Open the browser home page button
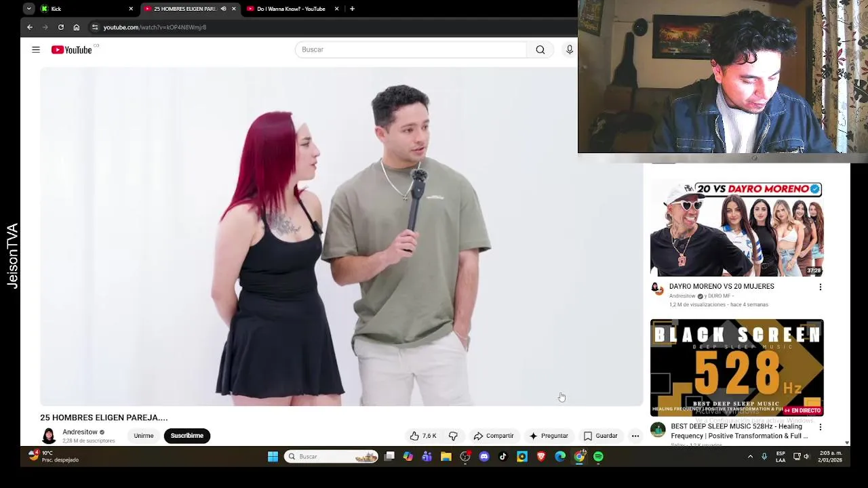 [77, 27]
